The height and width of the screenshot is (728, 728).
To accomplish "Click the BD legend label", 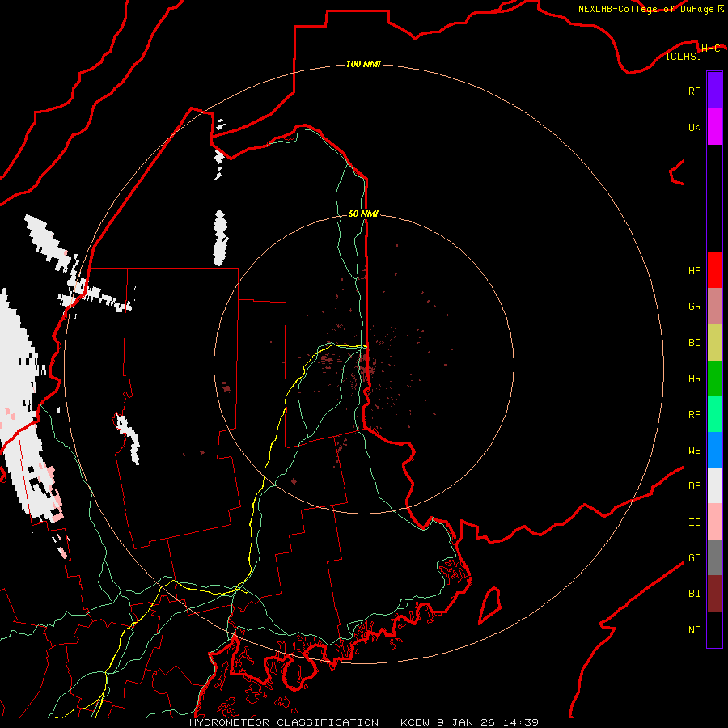I will [x=694, y=343].
